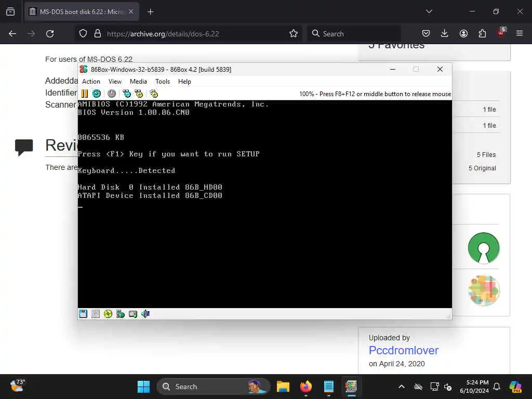This screenshot has height=399, width=532.
Task: Click the network tray icon
Action: [434, 387]
